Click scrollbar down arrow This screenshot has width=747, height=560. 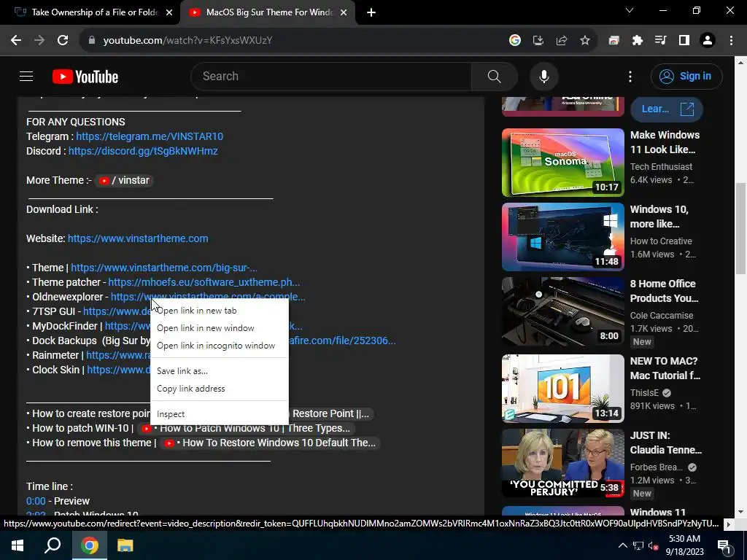(x=740, y=512)
